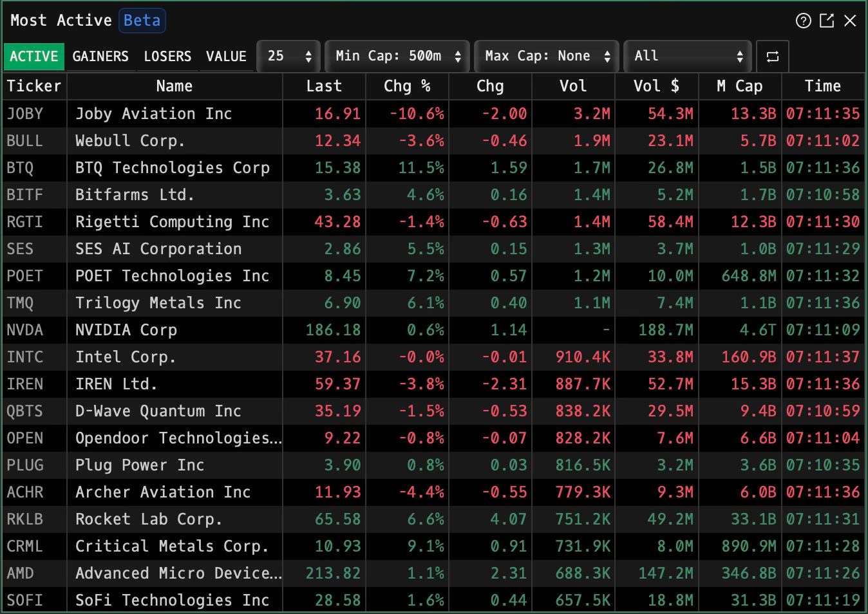Viewport: 868px width, 614px height.
Task: Switch to the GAINERS tab
Action: tap(100, 57)
